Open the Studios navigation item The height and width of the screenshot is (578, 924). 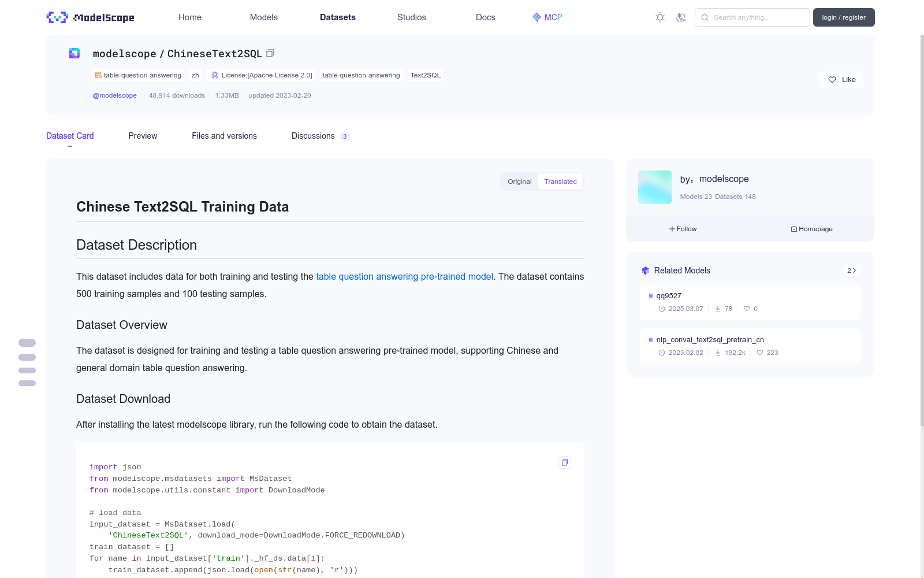(x=412, y=17)
